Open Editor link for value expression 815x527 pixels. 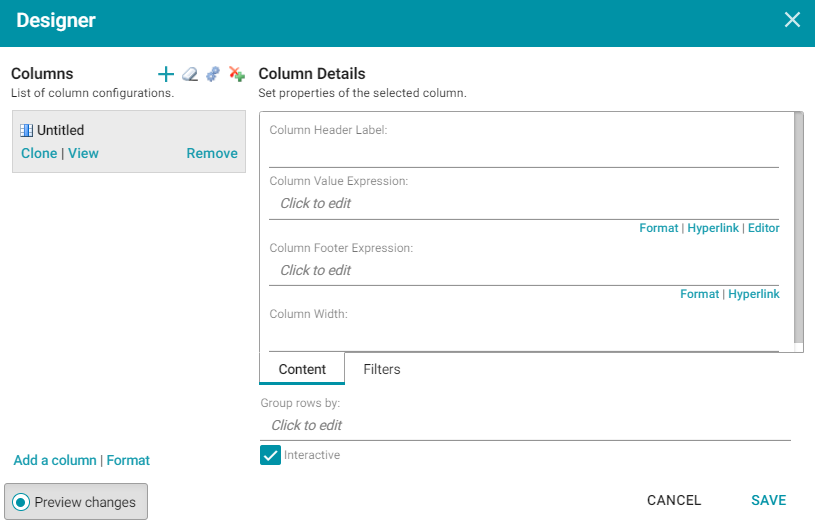(764, 228)
